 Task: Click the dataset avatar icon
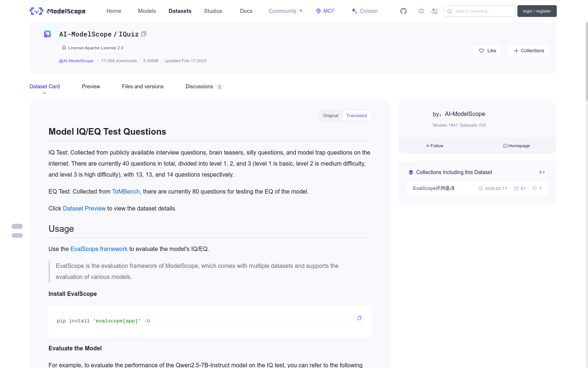47,34
